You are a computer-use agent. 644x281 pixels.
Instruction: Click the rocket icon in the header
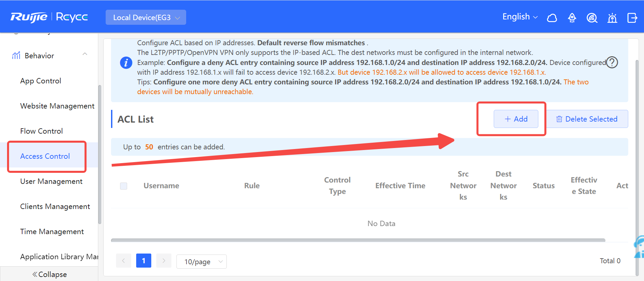572,18
